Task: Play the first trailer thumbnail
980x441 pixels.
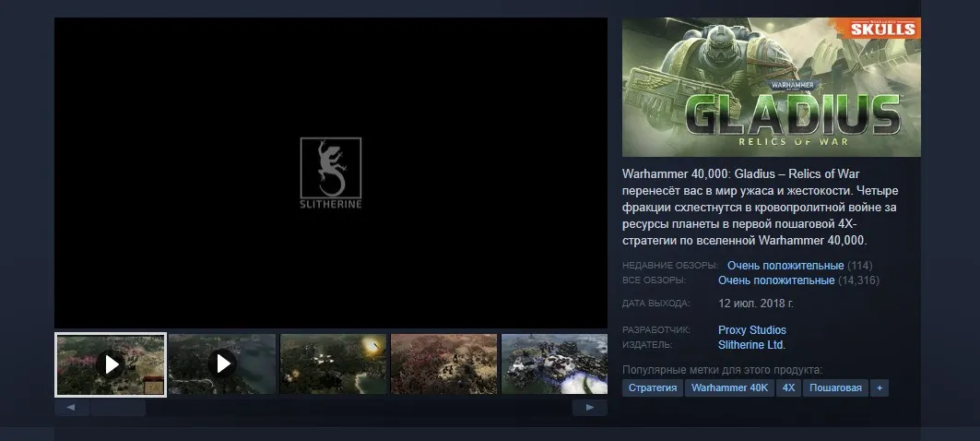Action: (111, 364)
